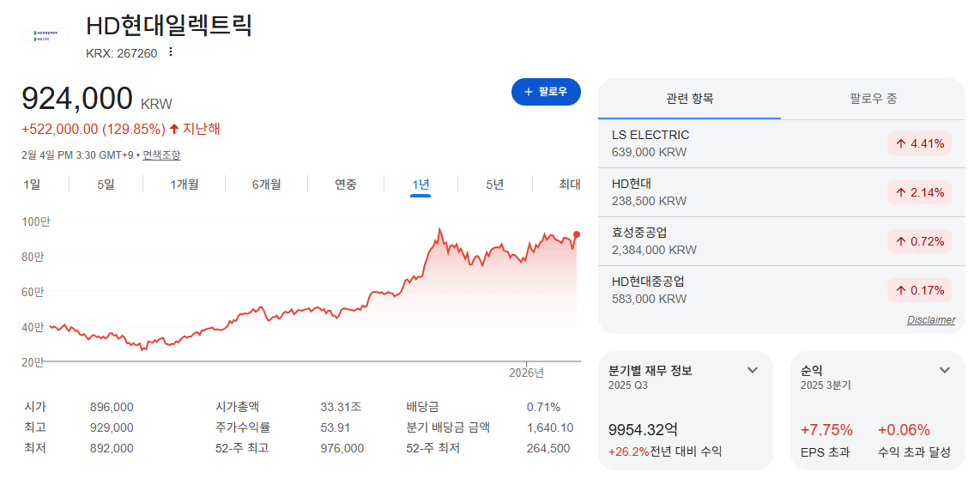Click the 2026년 axis label on chart

click(x=527, y=373)
